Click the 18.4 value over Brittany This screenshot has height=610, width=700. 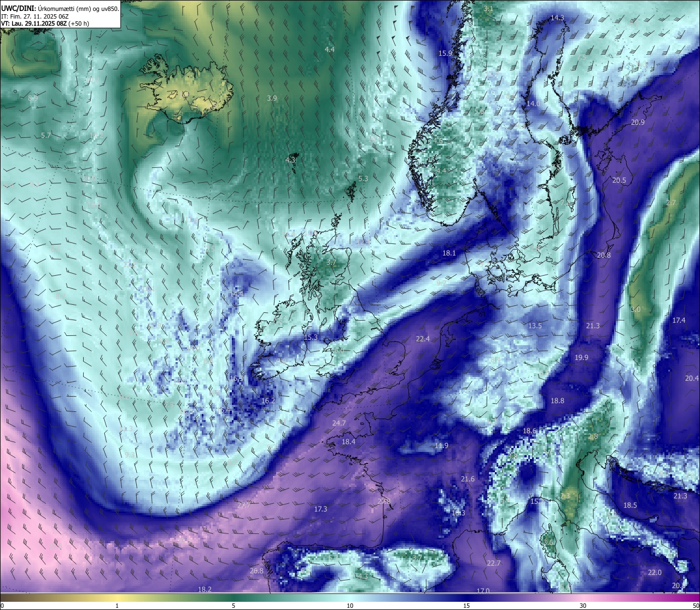(348, 441)
